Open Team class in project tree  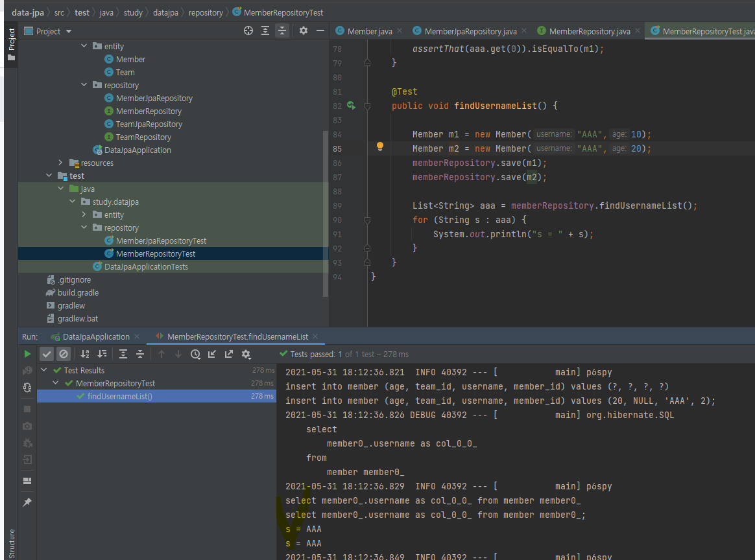pyautogui.click(x=125, y=72)
